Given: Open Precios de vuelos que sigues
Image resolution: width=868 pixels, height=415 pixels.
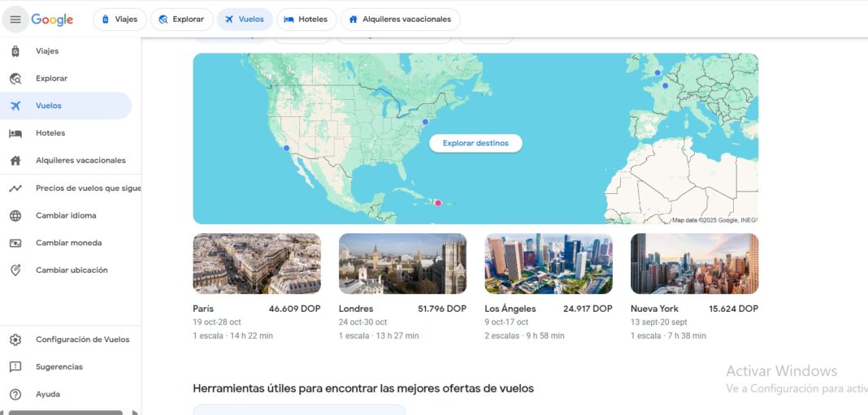Looking at the screenshot, I should point(88,188).
